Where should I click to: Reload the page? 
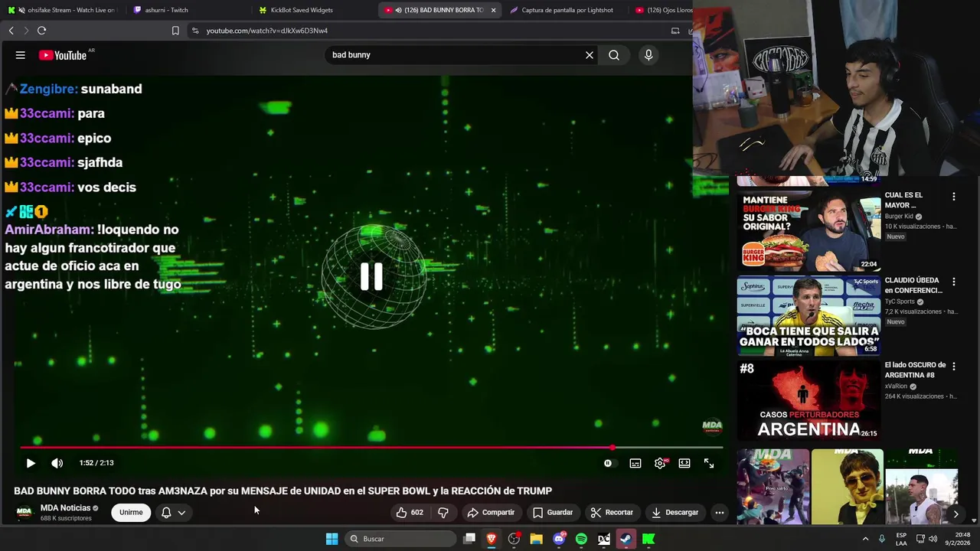pos(41,31)
